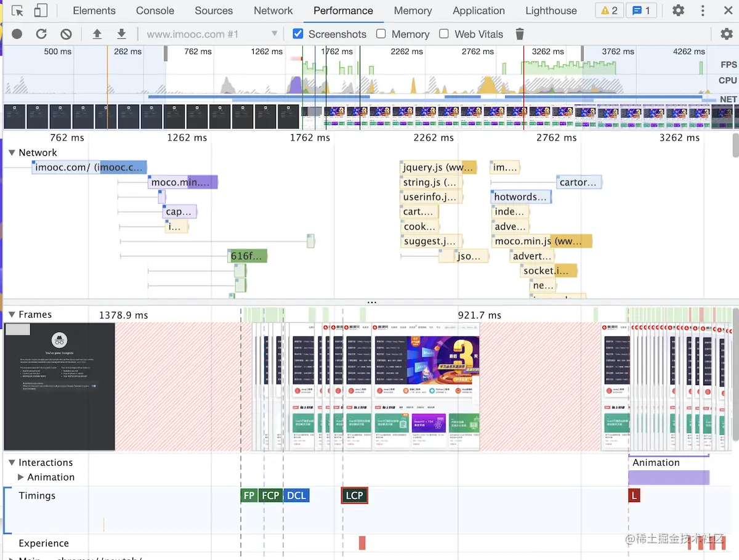Select the Performance tab

click(343, 10)
